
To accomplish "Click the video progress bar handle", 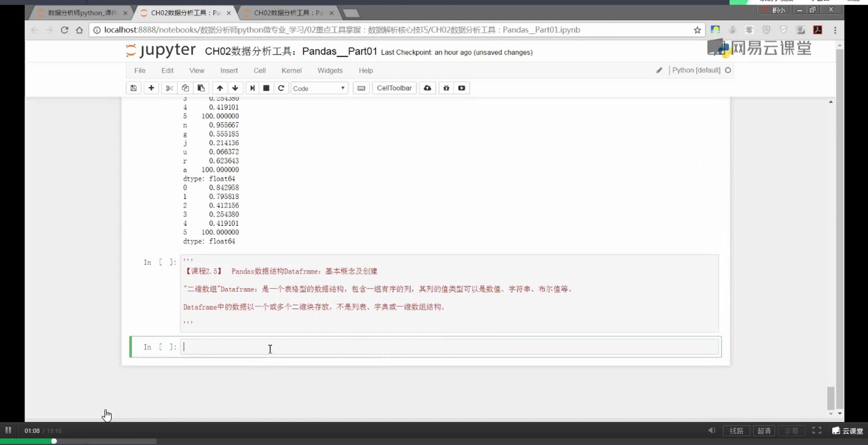I will pos(54,441).
